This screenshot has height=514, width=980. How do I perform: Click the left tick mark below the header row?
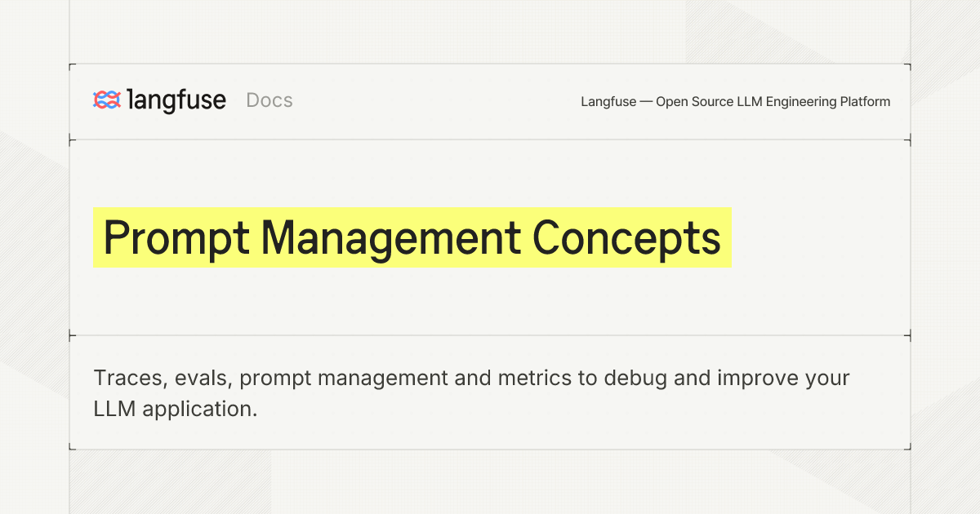pos(73,140)
